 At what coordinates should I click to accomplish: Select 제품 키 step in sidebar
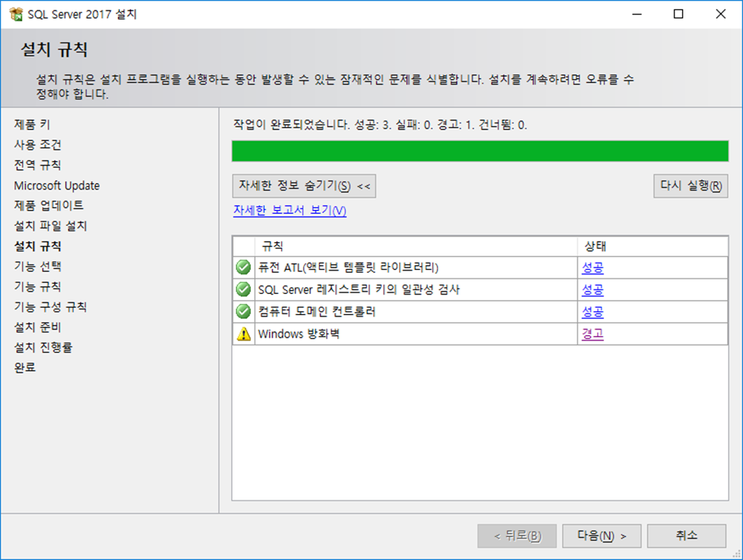[x=32, y=125]
